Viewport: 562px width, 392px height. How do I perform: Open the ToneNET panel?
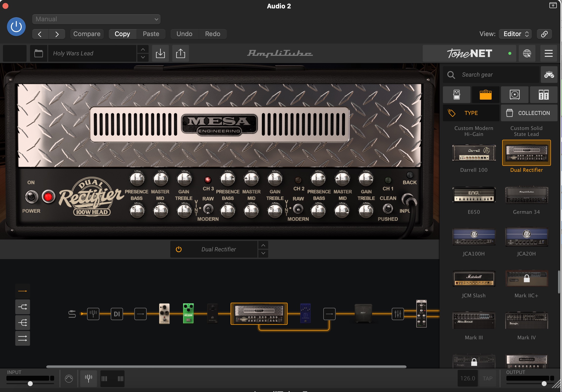point(469,53)
